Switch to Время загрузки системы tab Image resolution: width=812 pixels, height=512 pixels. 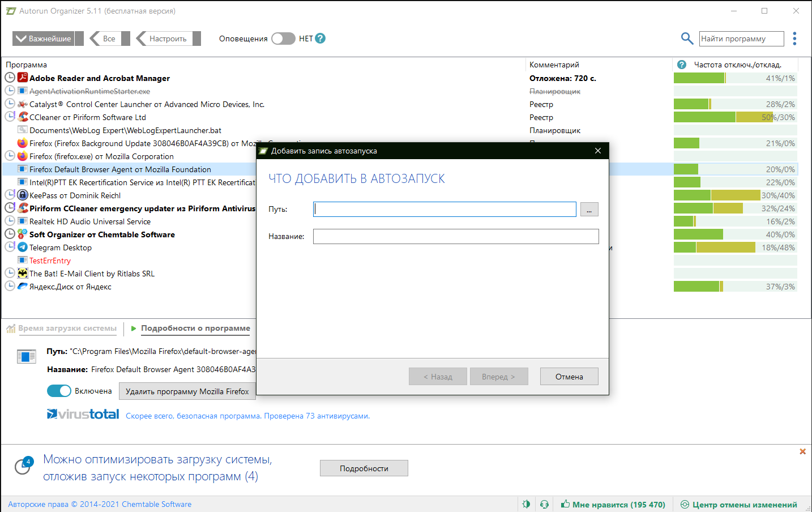67,328
